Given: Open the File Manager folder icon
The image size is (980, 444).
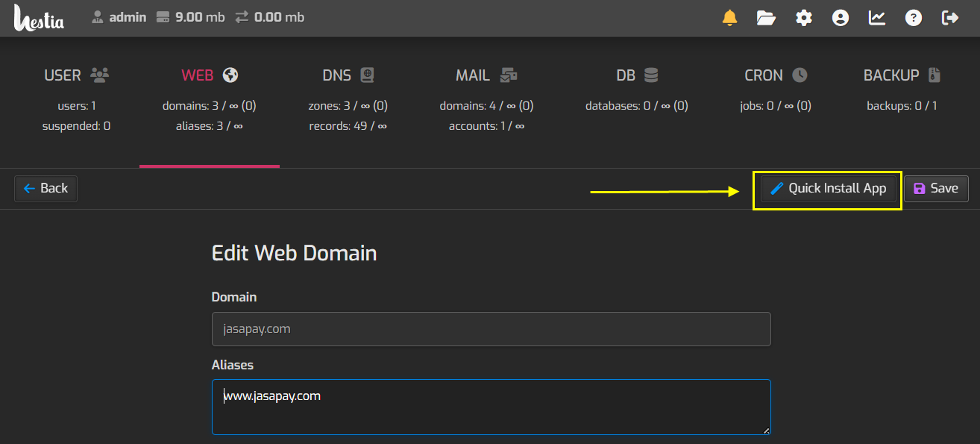Looking at the screenshot, I should click(x=766, y=18).
